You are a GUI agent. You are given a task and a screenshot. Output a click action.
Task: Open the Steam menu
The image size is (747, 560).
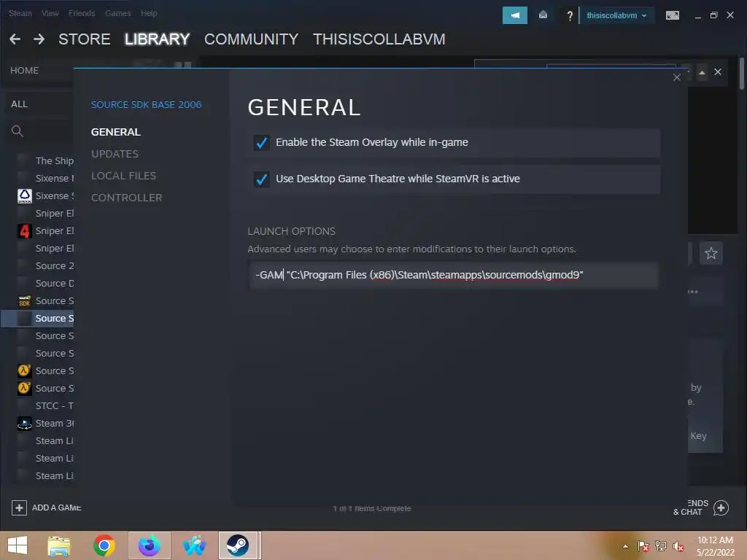pyautogui.click(x=20, y=13)
